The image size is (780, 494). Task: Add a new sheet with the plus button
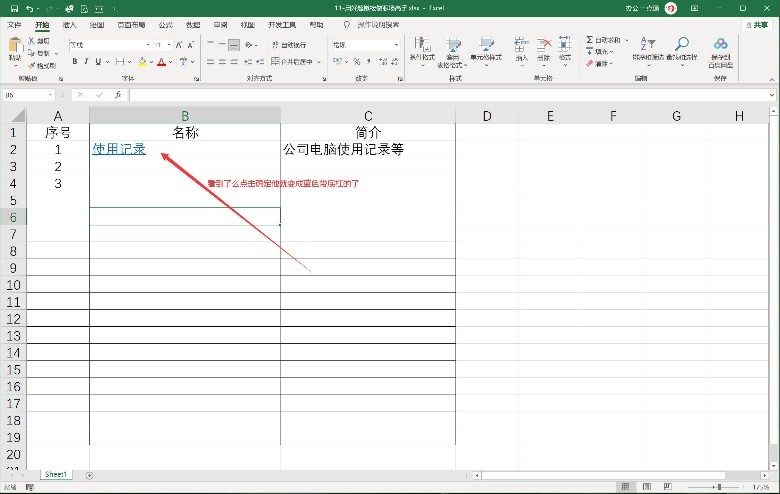90,476
